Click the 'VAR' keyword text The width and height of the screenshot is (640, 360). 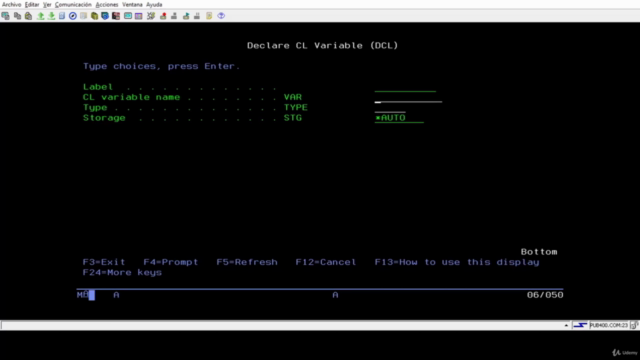(293, 97)
